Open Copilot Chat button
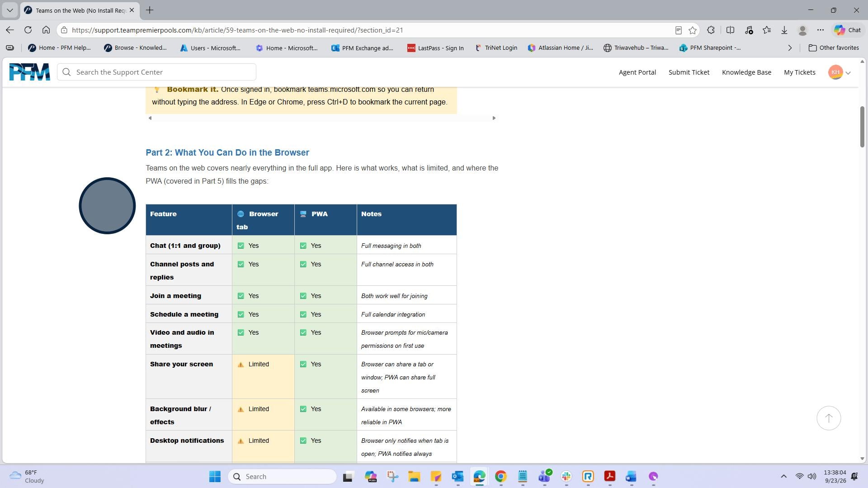The image size is (868, 488). coord(848,30)
